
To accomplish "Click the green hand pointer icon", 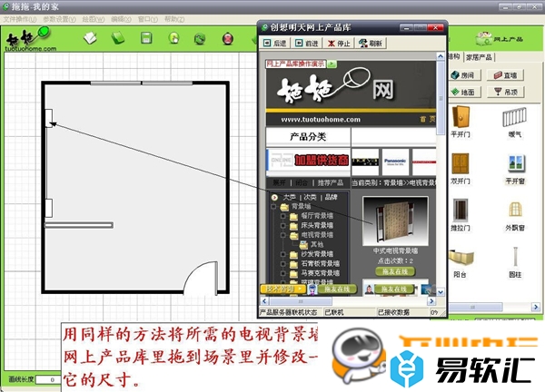I will tap(173, 38).
